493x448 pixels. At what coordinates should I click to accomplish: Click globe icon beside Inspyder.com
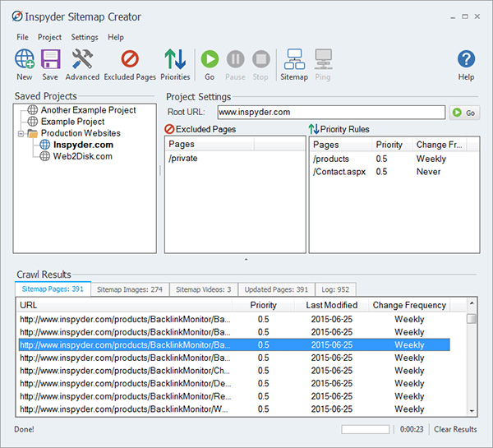(x=44, y=145)
